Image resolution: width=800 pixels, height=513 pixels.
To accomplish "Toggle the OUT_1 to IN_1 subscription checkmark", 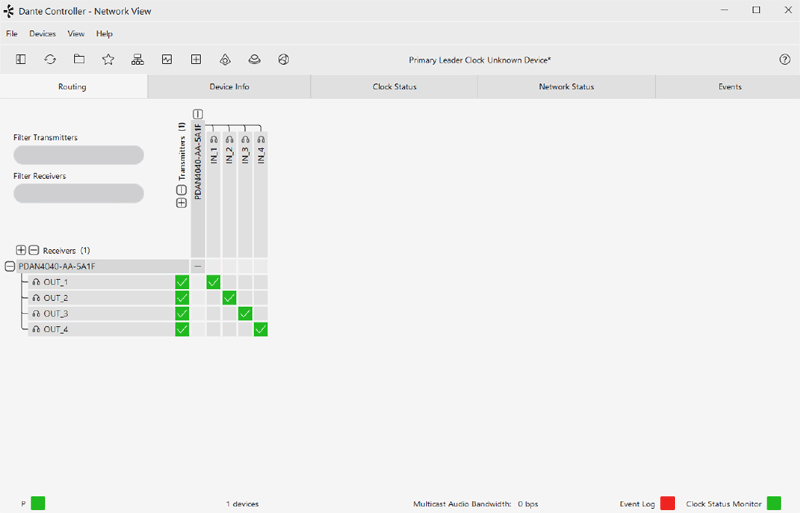I will pos(213,282).
